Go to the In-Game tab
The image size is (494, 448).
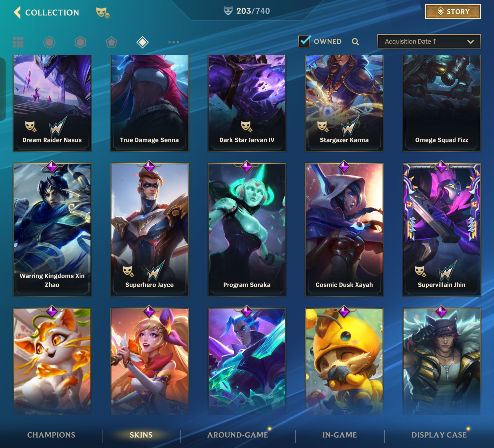(340, 435)
